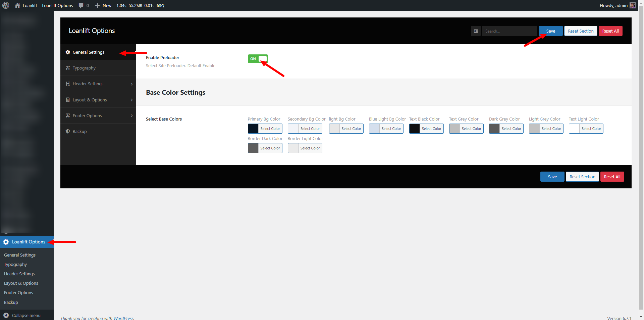Select the Text Black Color swatch
The height and width of the screenshot is (320, 644).
click(415, 129)
